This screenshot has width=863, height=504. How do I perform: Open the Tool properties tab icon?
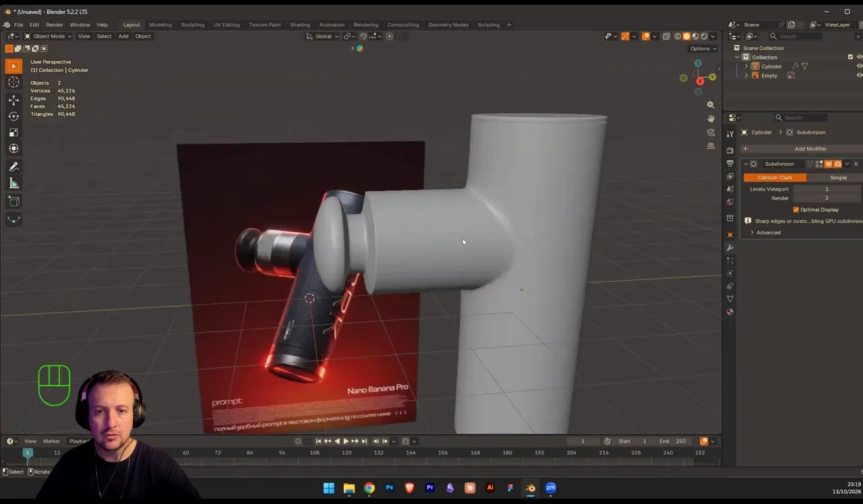[x=730, y=133]
